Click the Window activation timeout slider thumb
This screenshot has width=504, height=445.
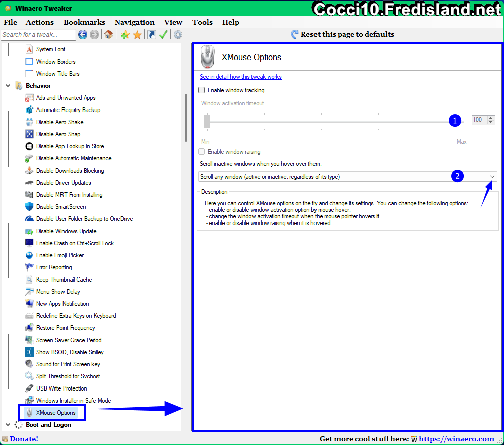(x=207, y=121)
